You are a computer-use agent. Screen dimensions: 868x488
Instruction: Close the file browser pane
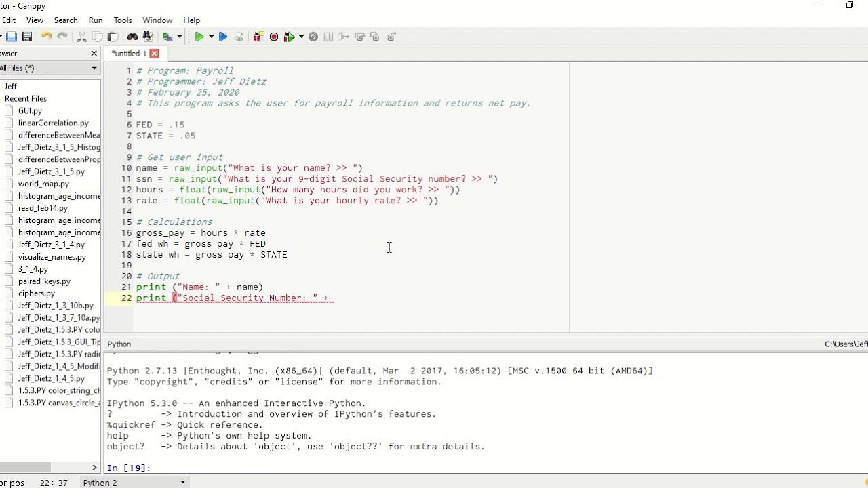(94, 54)
